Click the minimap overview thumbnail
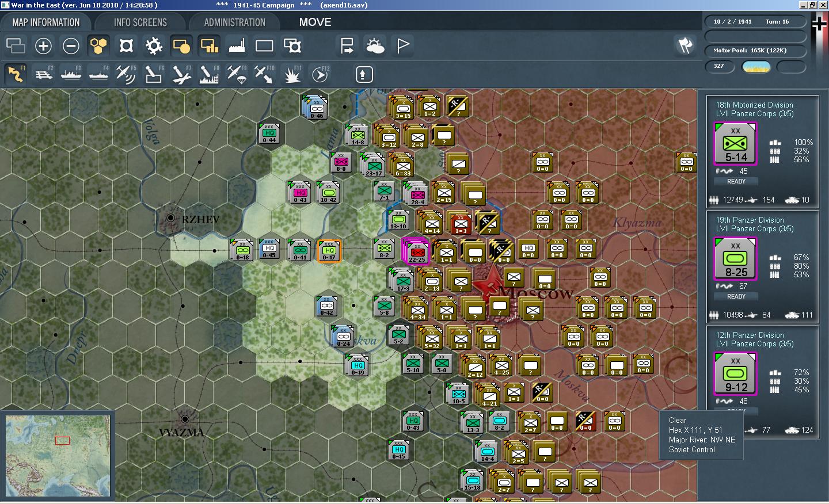Image resolution: width=829 pixels, height=504 pixels. (58, 456)
